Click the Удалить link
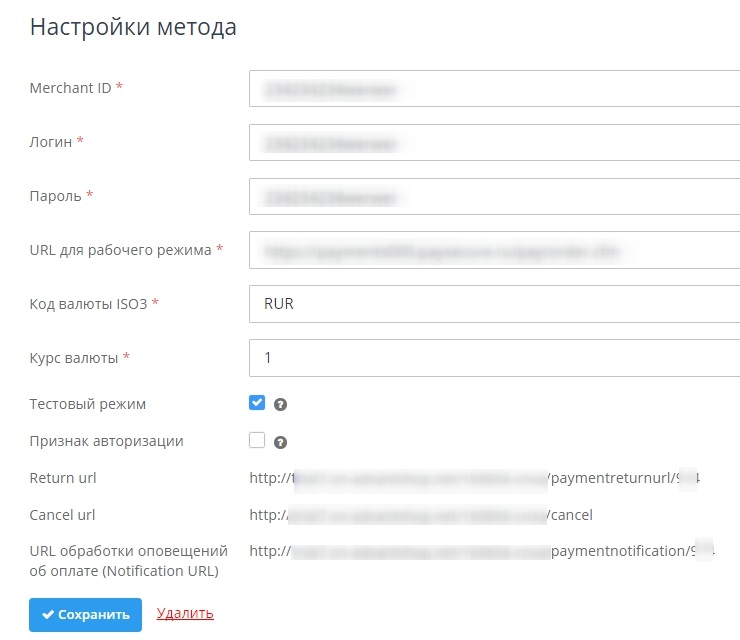 (x=185, y=613)
